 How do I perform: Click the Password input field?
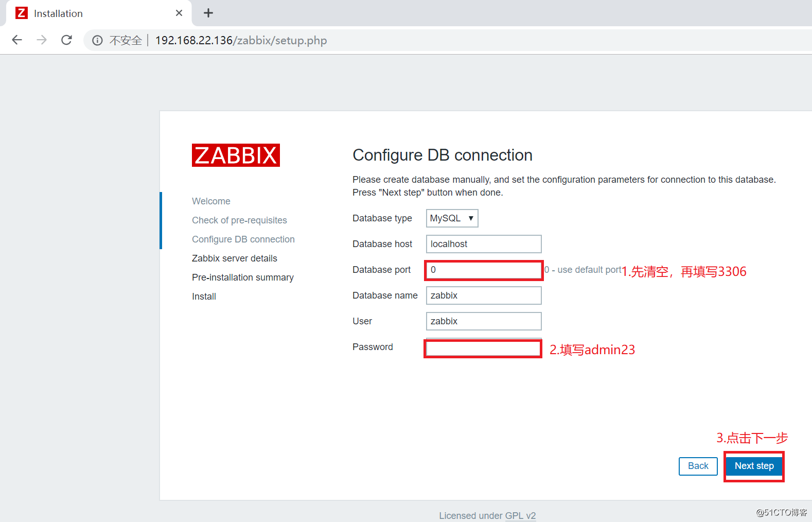pyautogui.click(x=484, y=347)
